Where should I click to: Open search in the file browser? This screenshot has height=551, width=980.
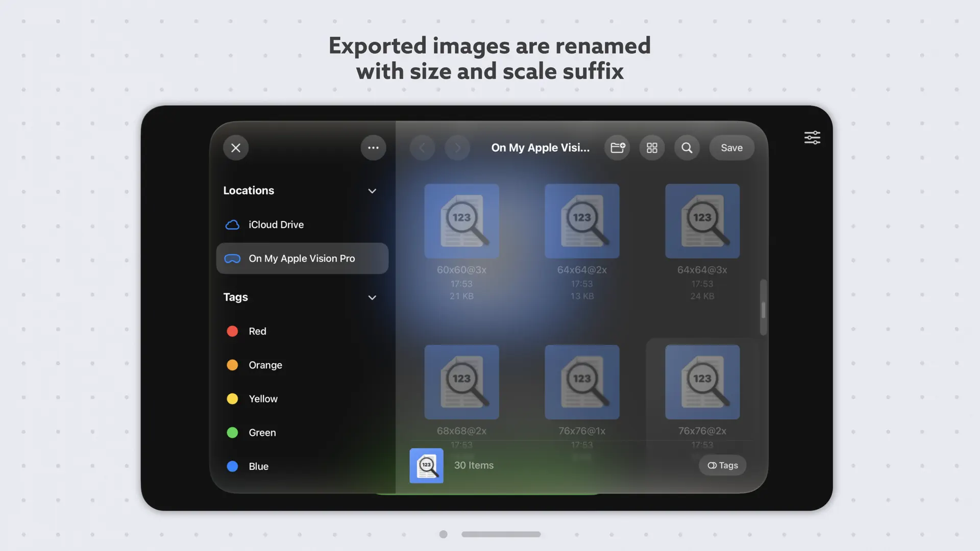(687, 147)
